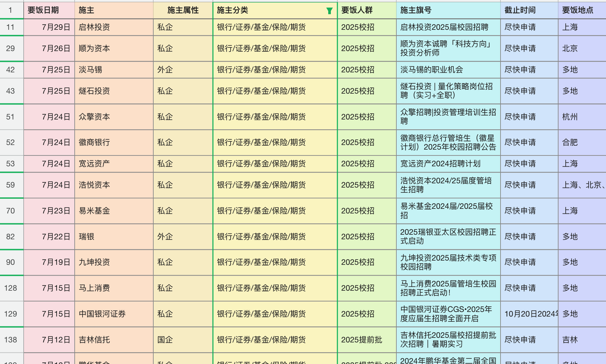Click the 淡马锡 cell in 施主 column
The image size is (606, 364).
click(114, 70)
